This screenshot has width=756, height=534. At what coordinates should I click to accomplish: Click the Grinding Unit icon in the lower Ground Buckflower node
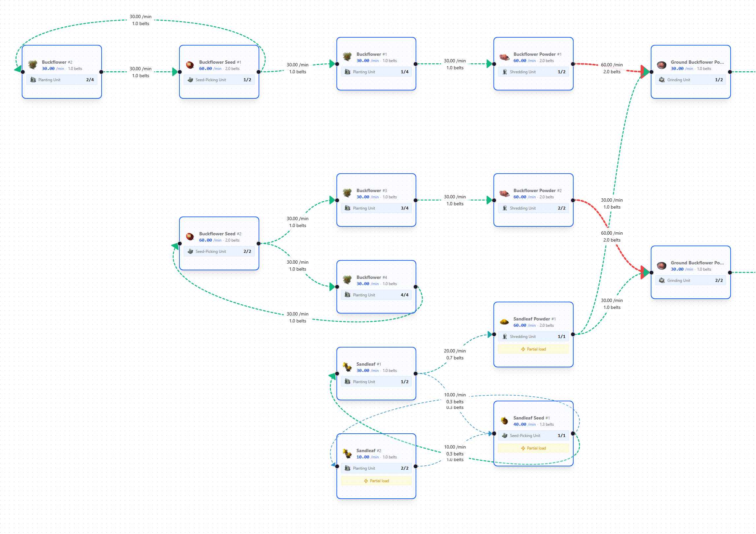(662, 281)
